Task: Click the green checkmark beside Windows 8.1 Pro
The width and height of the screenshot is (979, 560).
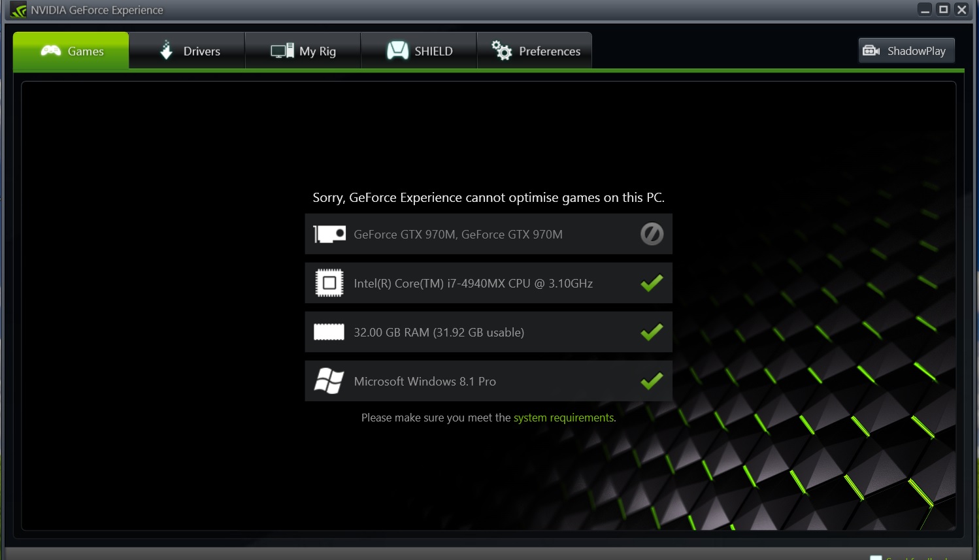Action: (x=652, y=381)
